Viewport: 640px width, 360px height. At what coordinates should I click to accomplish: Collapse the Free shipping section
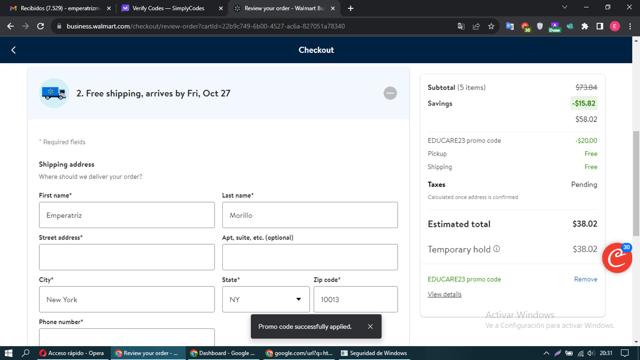click(390, 93)
